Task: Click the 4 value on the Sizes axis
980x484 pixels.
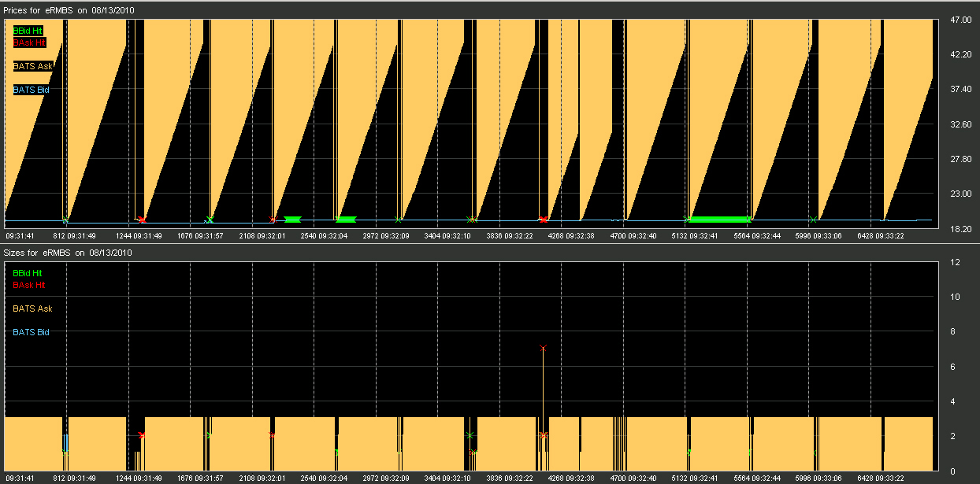Action: pos(952,401)
